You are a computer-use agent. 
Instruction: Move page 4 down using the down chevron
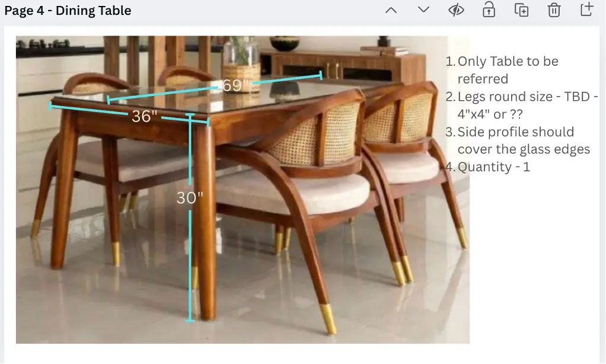(x=423, y=9)
